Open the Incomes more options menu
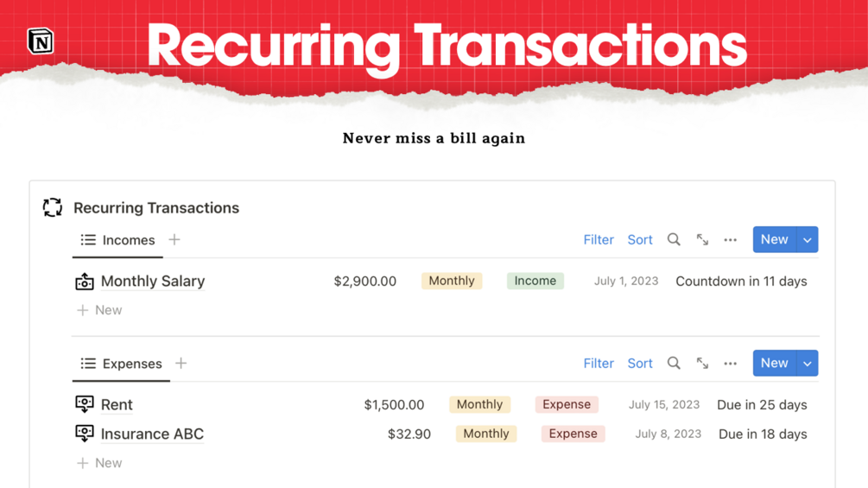The height and width of the screenshot is (488, 868). click(731, 240)
